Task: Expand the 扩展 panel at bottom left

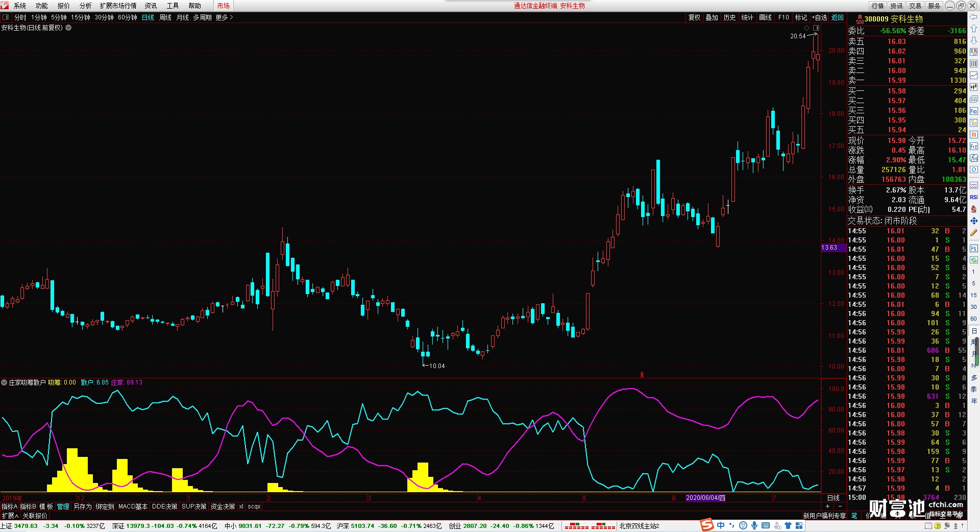Action: click(10, 516)
